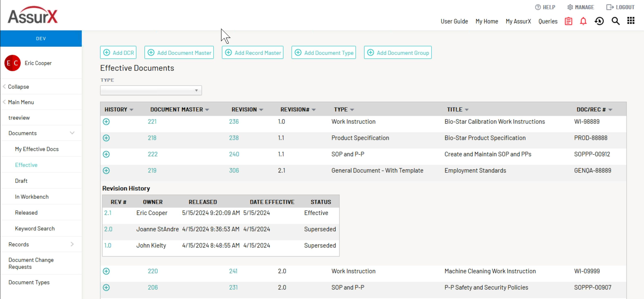Expand history for Machine Cleaning Work Instruction
644x299 pixels.
click(106, 271)
